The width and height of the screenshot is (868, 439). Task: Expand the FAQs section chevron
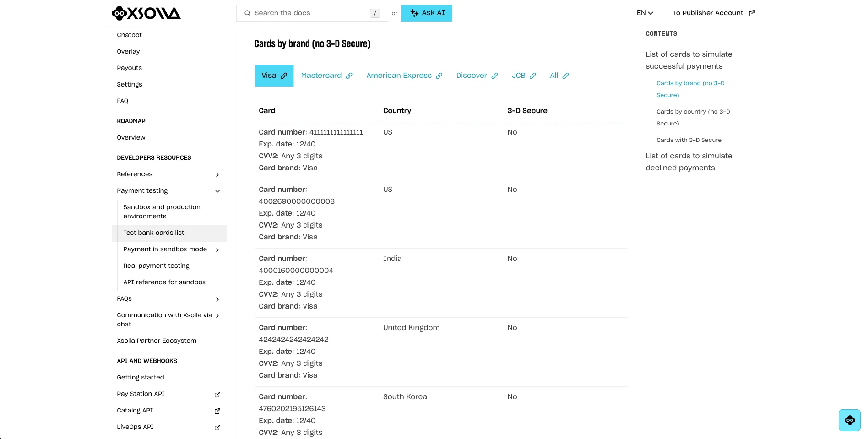217,299
